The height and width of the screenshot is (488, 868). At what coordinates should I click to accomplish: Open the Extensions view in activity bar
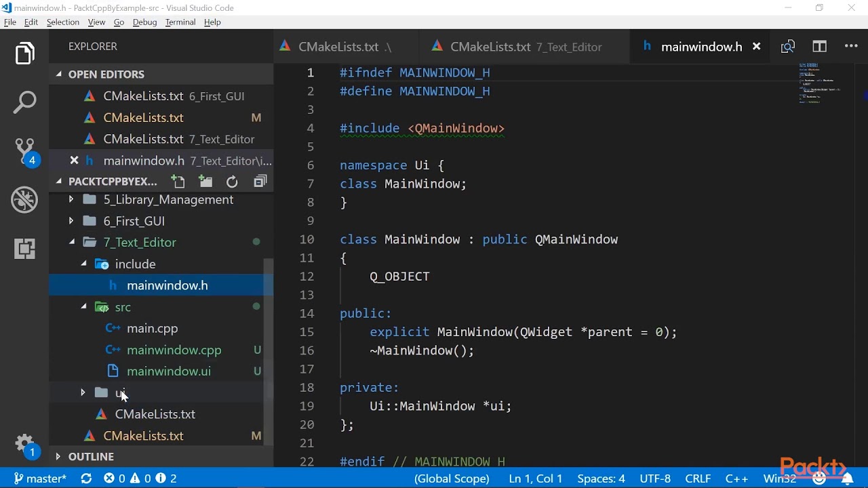point(24,249)
